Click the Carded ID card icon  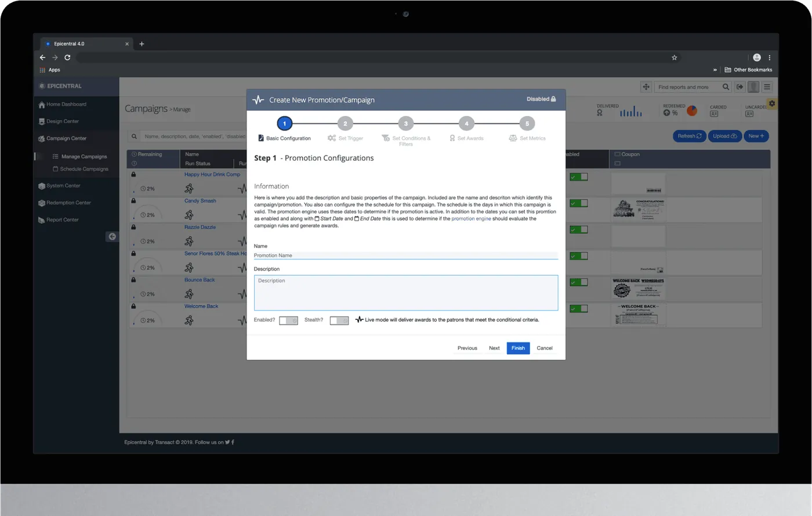tap(714, 114)
